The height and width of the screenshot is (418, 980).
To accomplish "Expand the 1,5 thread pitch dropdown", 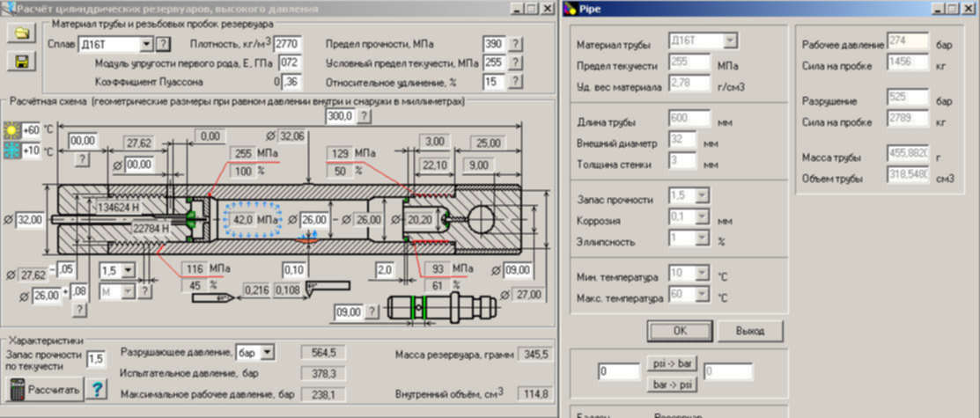I will (129, 270).
